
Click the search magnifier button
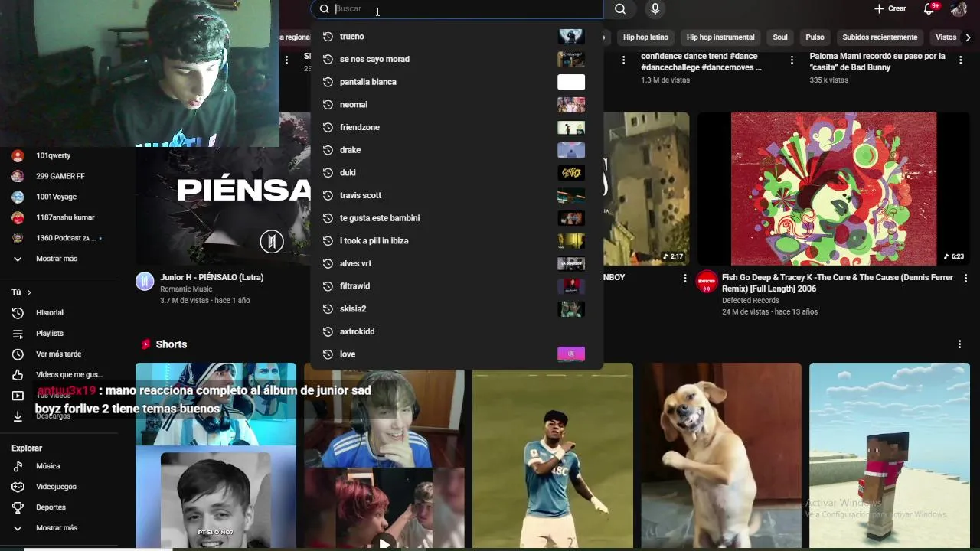point(620,9)
